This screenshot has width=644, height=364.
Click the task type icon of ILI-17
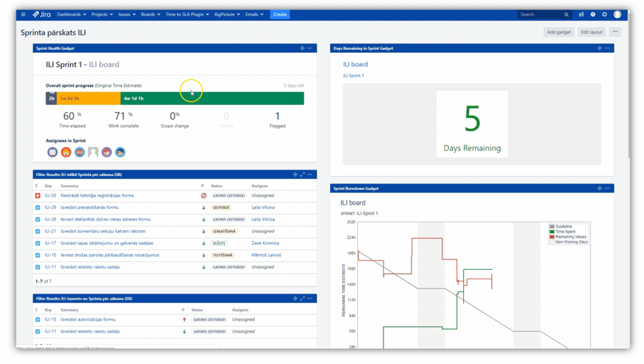tap(38, 243)
